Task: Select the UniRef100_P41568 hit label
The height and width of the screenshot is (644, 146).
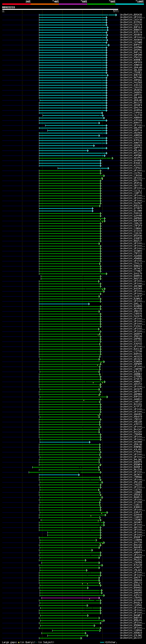Action: coord(131,82)
